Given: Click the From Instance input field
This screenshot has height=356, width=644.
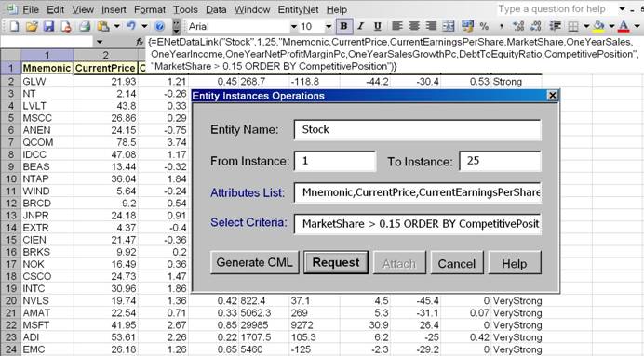Looking at the screenshot, I should coord(335,161).
